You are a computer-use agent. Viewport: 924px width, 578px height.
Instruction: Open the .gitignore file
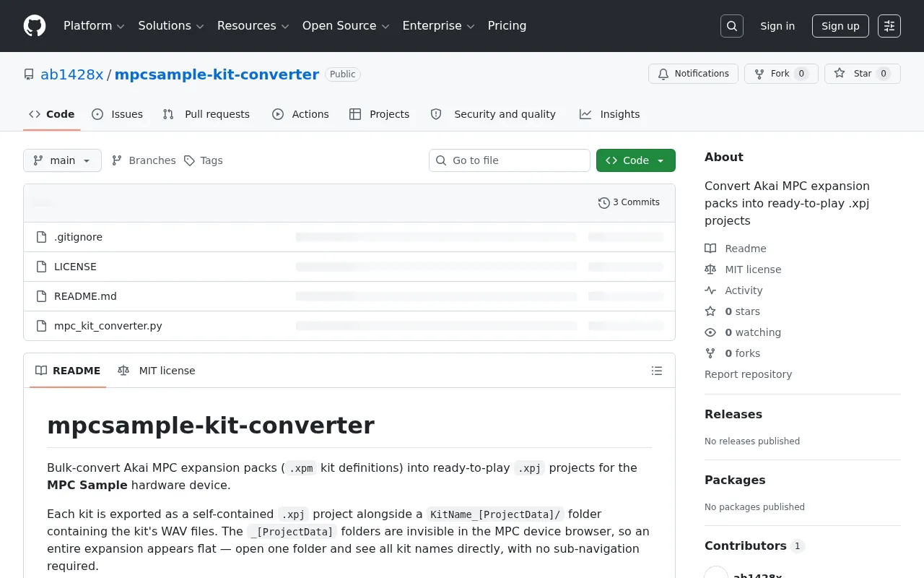click(x=78, y=237)
